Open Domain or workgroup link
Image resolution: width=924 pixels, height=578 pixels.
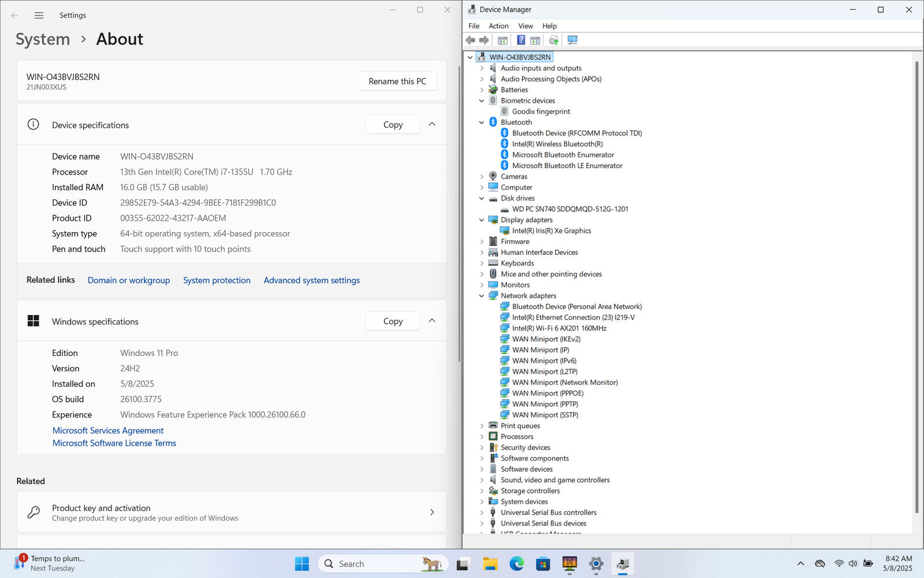(129, 280)
